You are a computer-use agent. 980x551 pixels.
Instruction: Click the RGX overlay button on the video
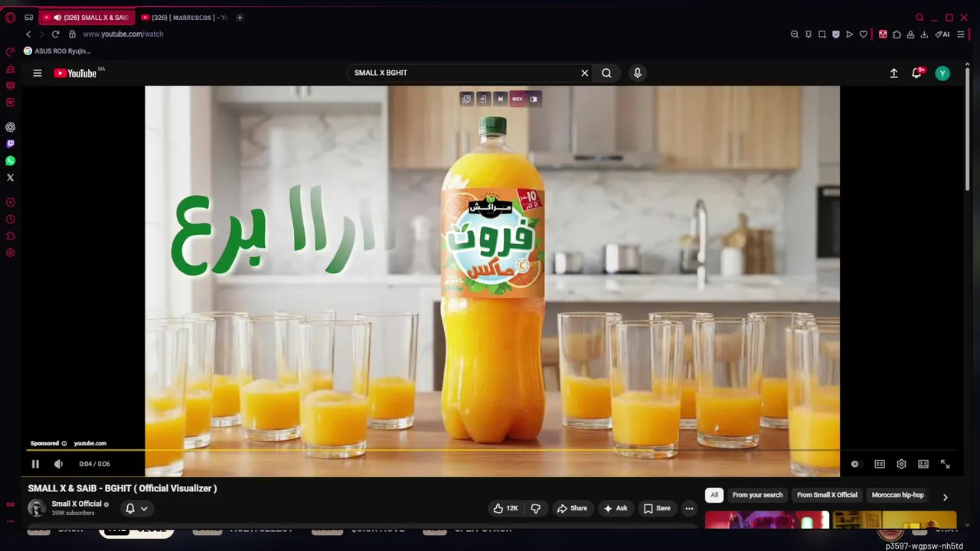(x=517, y=99)
